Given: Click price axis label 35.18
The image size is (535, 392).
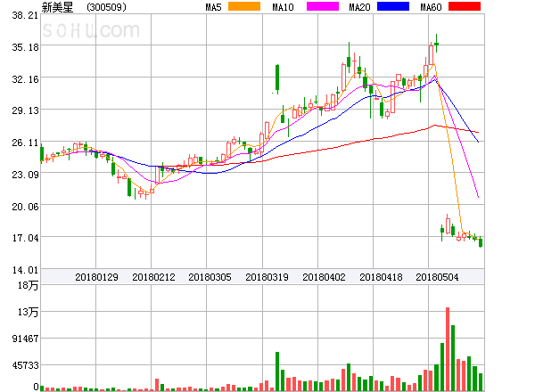Looking at the screenshot, I should 25,47.
